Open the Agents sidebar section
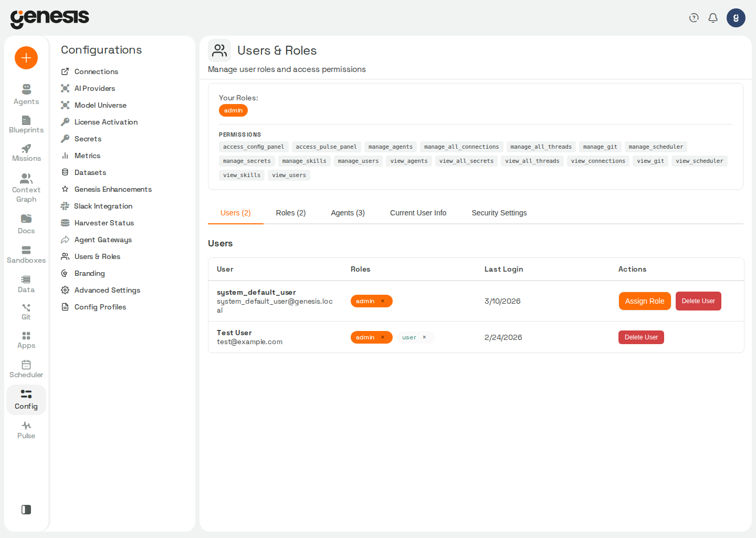The width and height of the screenshot is (756, 538). tap(26, 95)
